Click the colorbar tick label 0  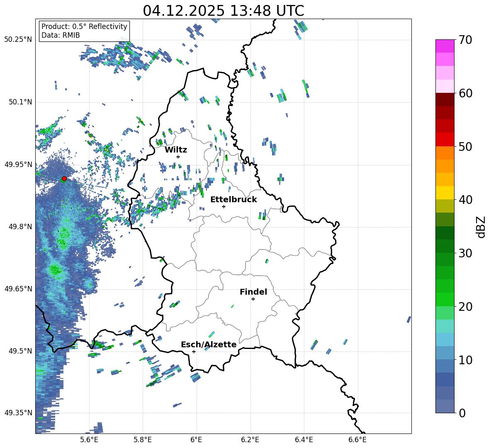[x=462, y=413]
